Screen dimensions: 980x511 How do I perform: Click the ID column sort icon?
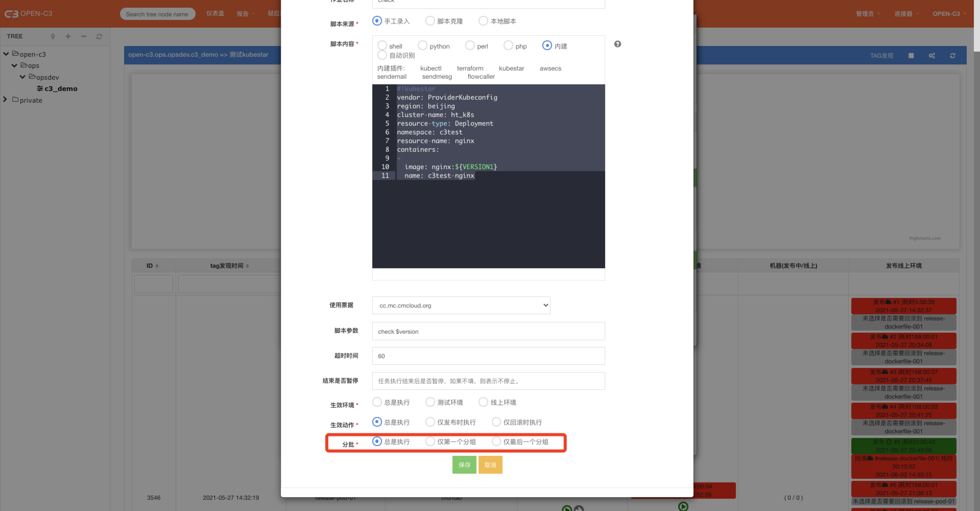pos(157,266)
